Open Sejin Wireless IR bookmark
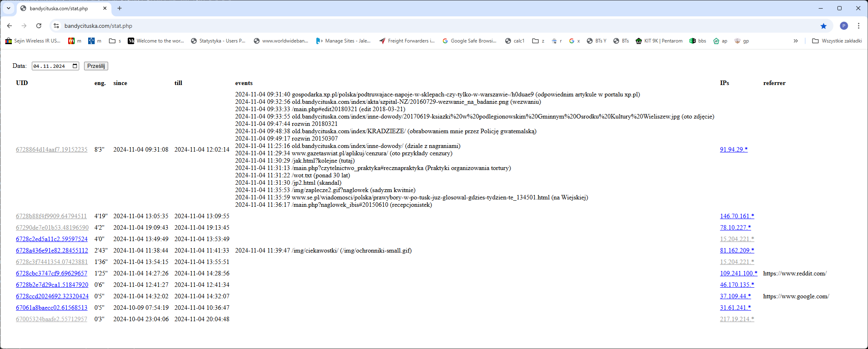 [33, 41]
